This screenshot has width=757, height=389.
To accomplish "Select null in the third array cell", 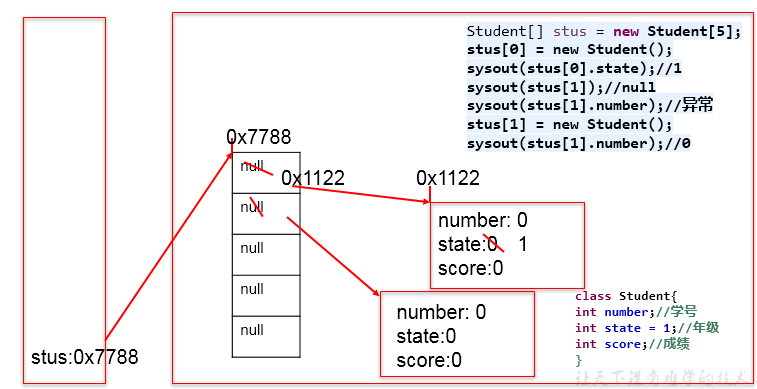I will (x=252, y=248).
